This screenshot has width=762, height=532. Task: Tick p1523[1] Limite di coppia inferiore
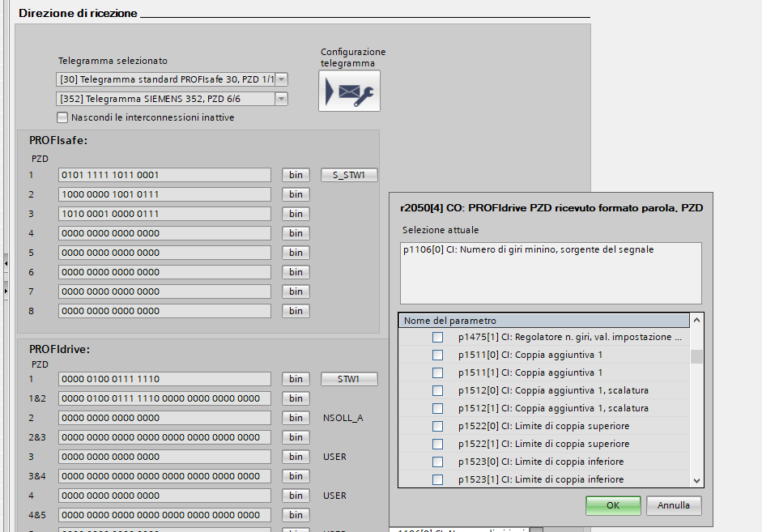437,479
